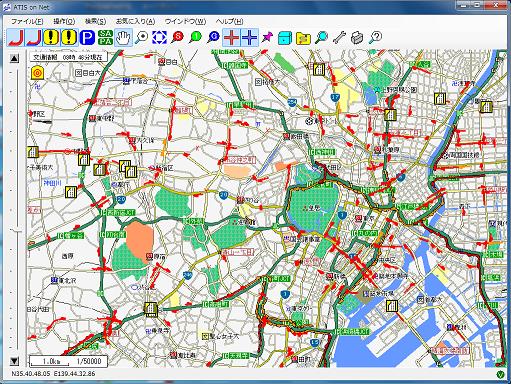
Task: Open the ウインドウ(W) menu
Action: [185, 21]
